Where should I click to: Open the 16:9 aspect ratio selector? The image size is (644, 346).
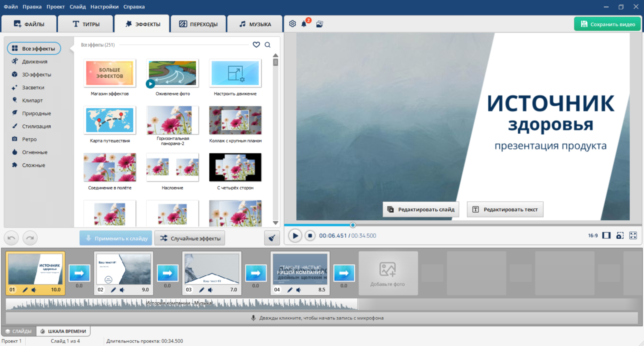[x=593, y=235]
